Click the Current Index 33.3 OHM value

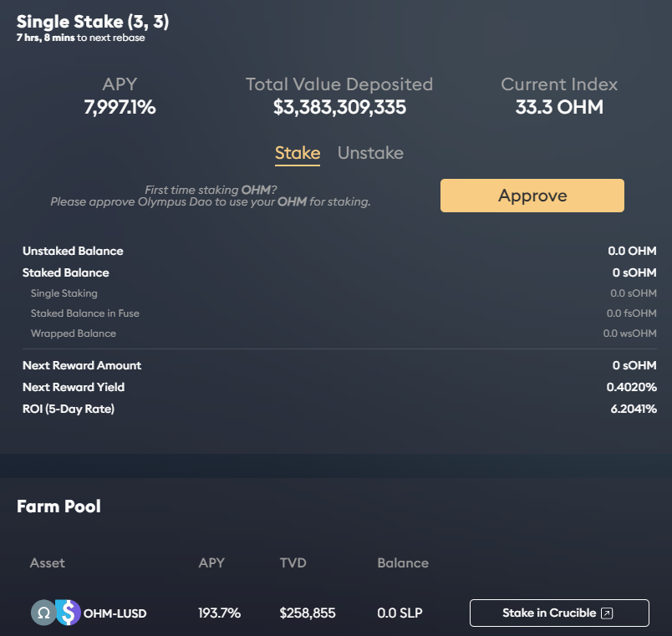pos(559,107)
